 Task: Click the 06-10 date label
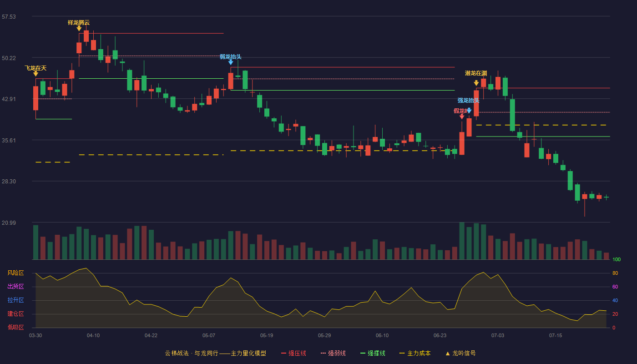pyautogui.click(x=382, y=335)
